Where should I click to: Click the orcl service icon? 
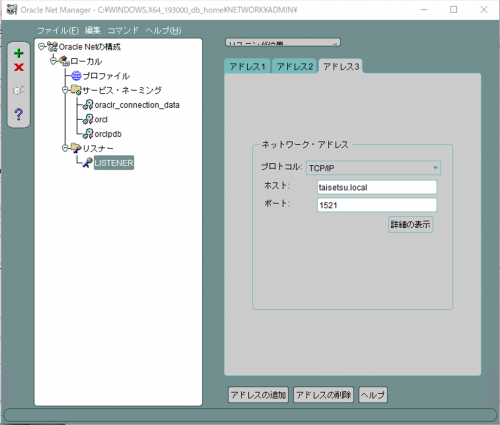pyautogui.click(x=88, y=119)
